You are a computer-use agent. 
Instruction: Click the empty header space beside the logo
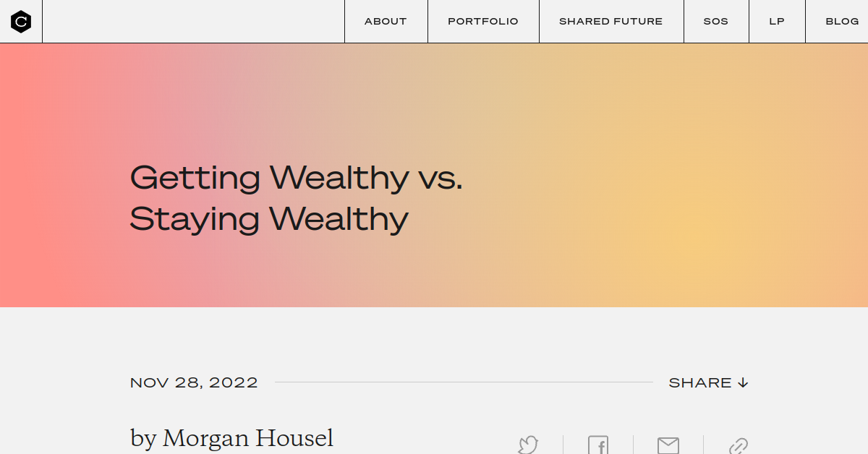pyautogui.click(x=193, y=21)
